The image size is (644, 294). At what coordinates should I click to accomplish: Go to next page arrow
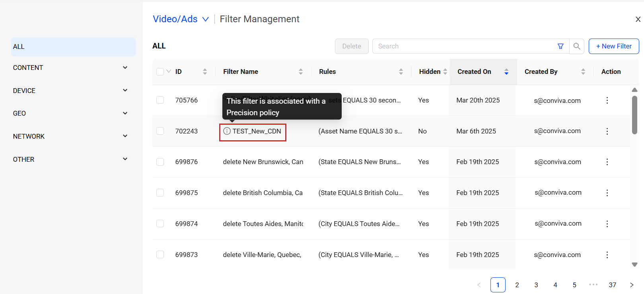point(632,285)
